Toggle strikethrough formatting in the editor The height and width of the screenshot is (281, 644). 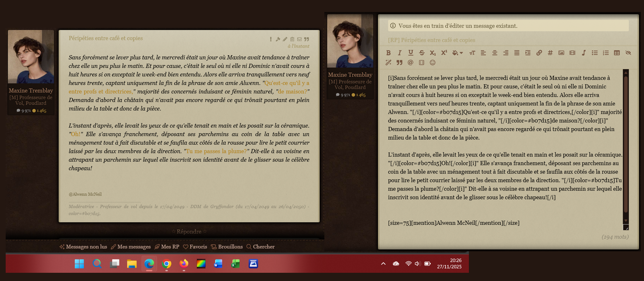(x=422, y=53)
